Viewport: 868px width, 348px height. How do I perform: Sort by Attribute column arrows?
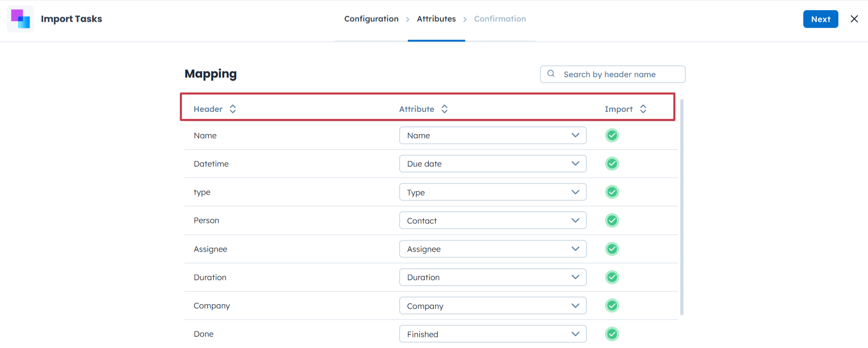445,109
